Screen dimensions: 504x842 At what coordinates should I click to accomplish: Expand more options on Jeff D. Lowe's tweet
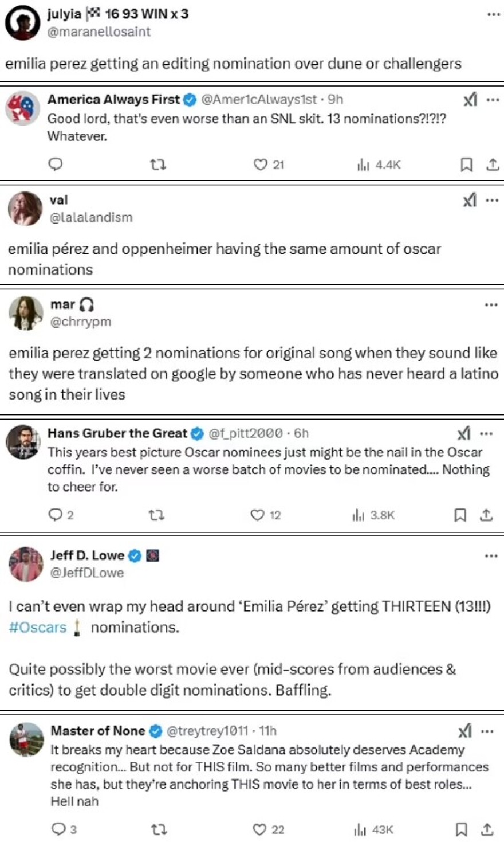[491, 555]
